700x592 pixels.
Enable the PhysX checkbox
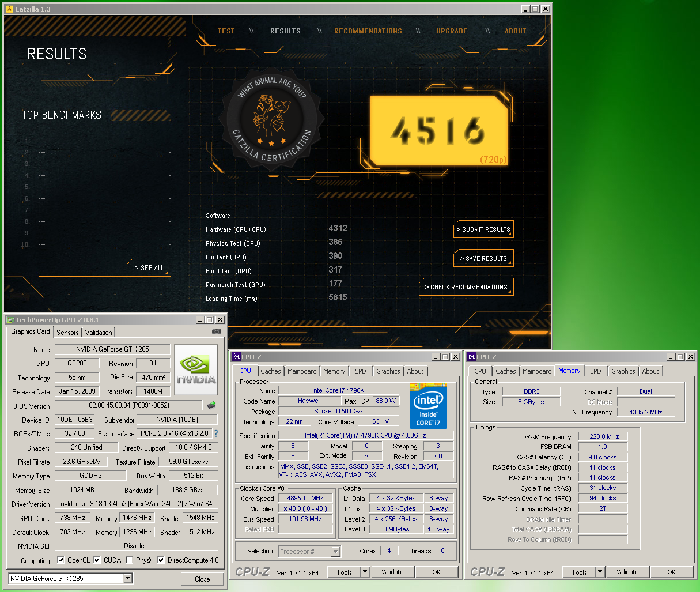tap(129, 560)
